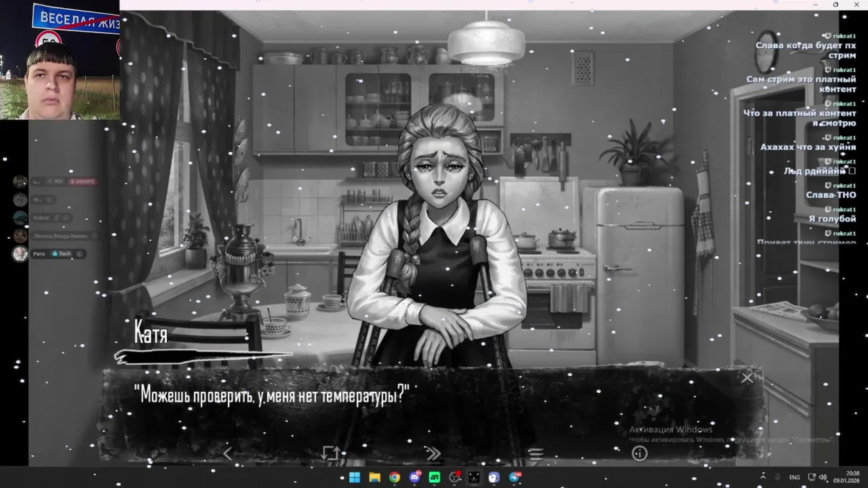Screen dimensions: 868x488
Task: Click the Катя speaker name label
Action: pyautogui.click(x=151, y=333)
